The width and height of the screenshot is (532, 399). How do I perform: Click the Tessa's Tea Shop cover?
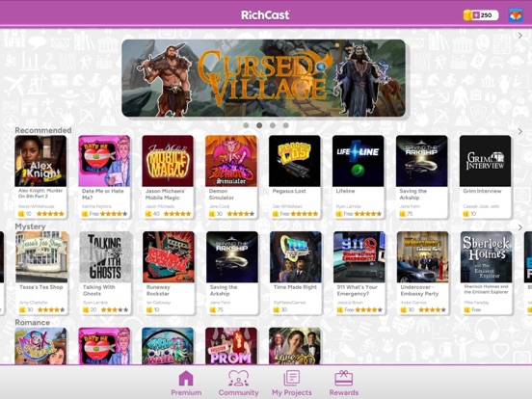(x=41, y=256)
